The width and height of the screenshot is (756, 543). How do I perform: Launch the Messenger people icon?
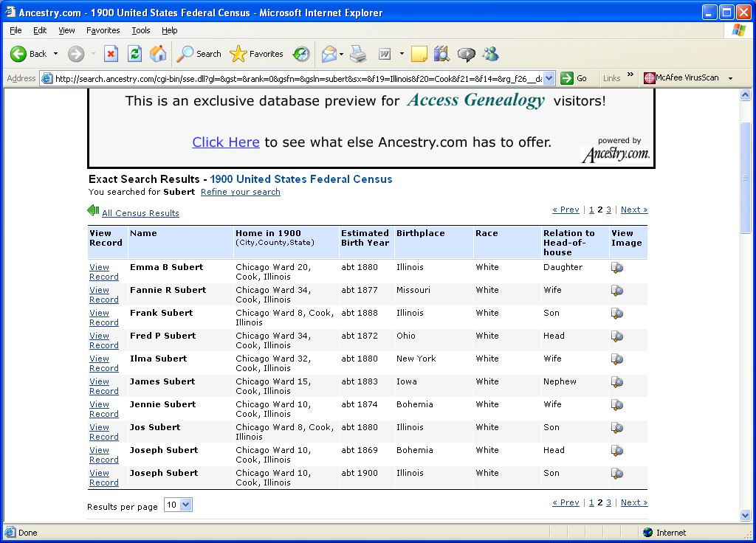coord(491,54)
